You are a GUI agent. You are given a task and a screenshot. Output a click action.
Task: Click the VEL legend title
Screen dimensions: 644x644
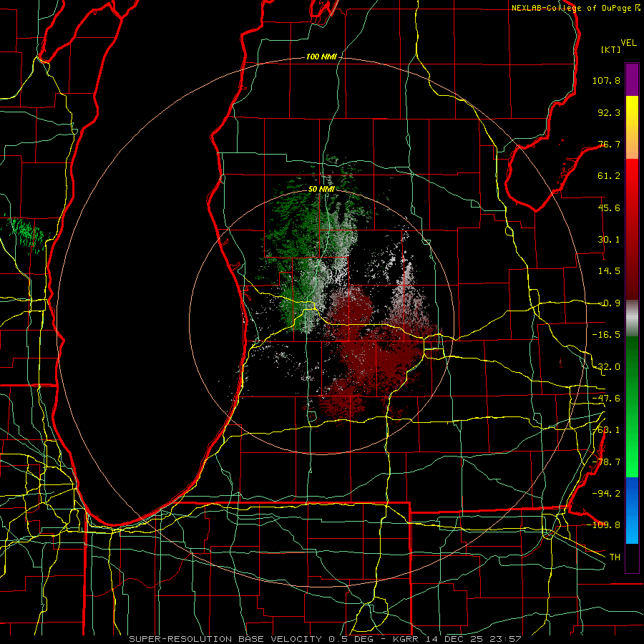(628, 43)
